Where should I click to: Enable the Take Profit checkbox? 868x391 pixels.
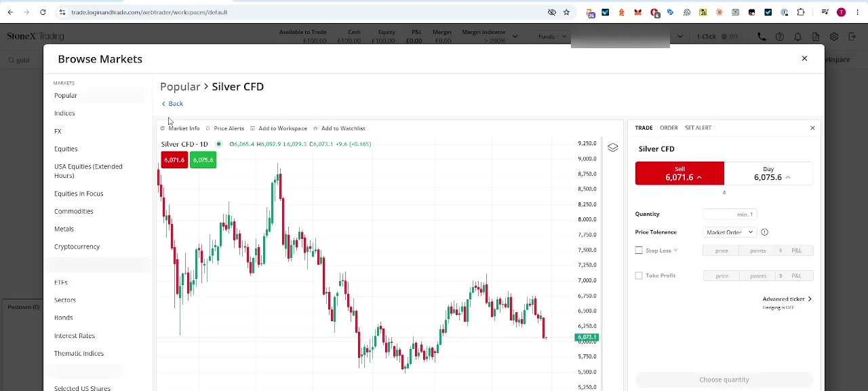pos(639,276)
